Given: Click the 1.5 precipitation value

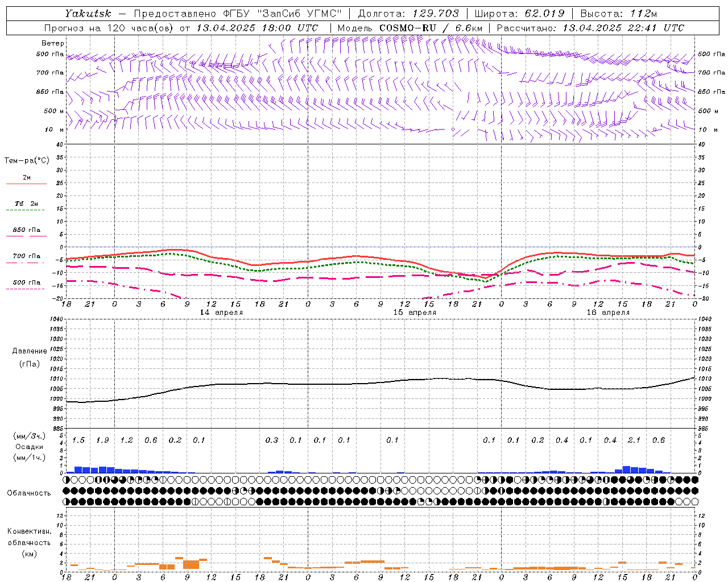Looking at the screenshot, I should point(78,440).
